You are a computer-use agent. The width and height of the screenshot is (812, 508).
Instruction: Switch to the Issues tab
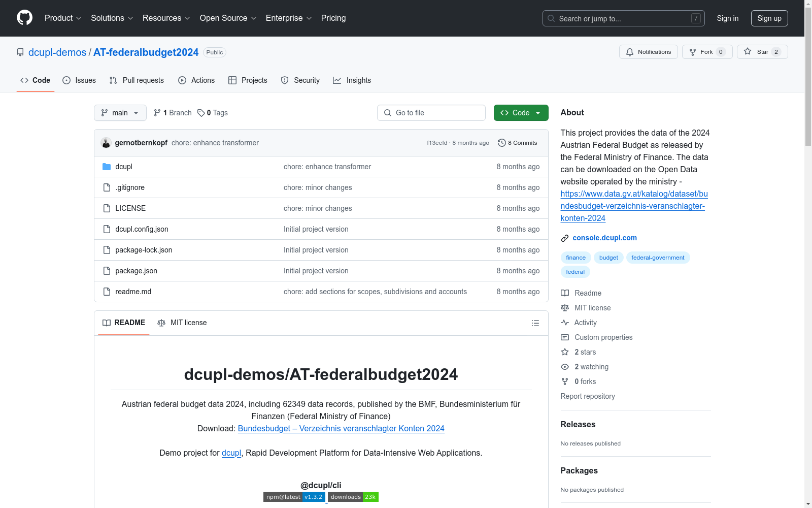click(79, 80)
